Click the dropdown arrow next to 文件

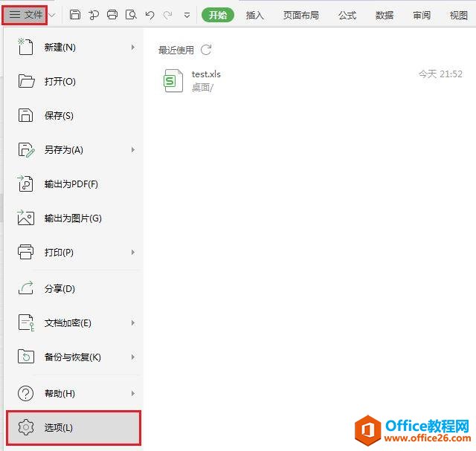pos(52,15)
